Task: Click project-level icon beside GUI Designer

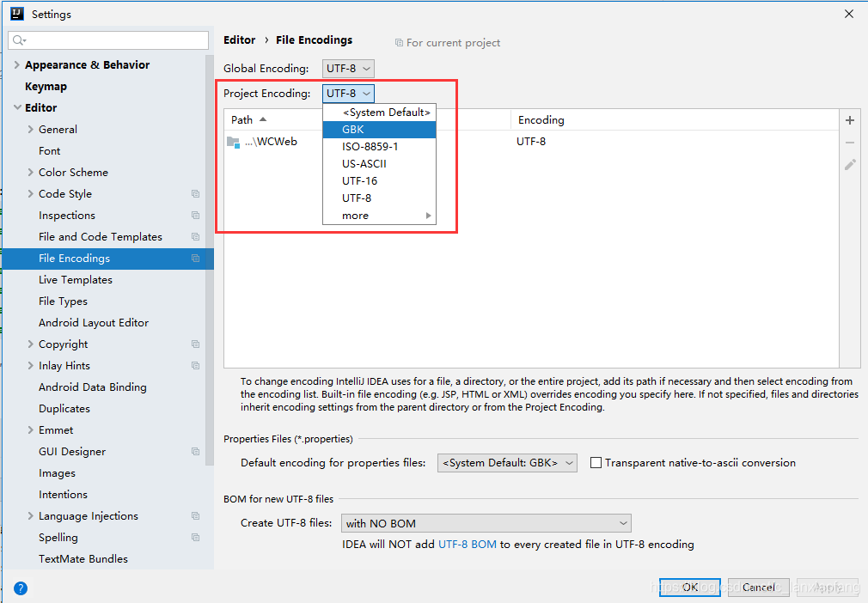Action: pos(195,452)
